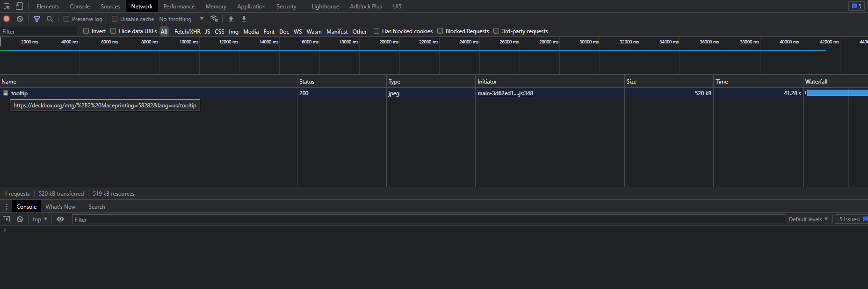Enable the Preserve log checkbox
This screenshot has width=868, height=289.
66,19
